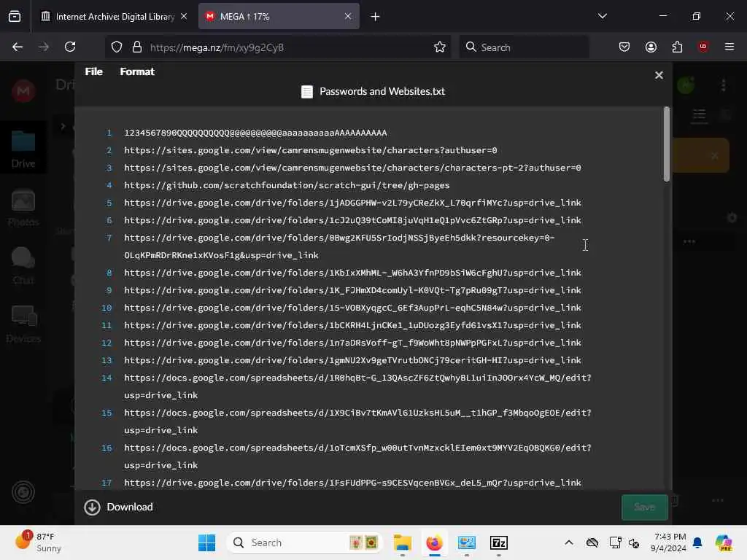Open the clock showing 7:43 PM

[670, 542]
